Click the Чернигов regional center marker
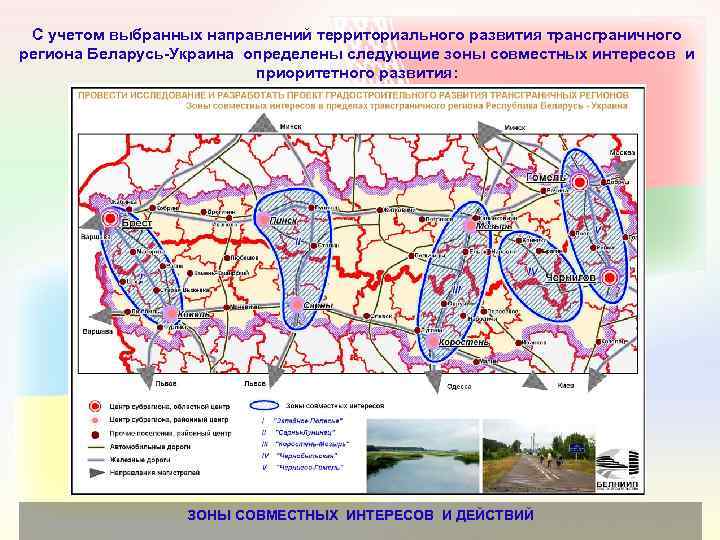Image resolution: width=720 pixels, height=540 pixels. [x=610, y=277]
